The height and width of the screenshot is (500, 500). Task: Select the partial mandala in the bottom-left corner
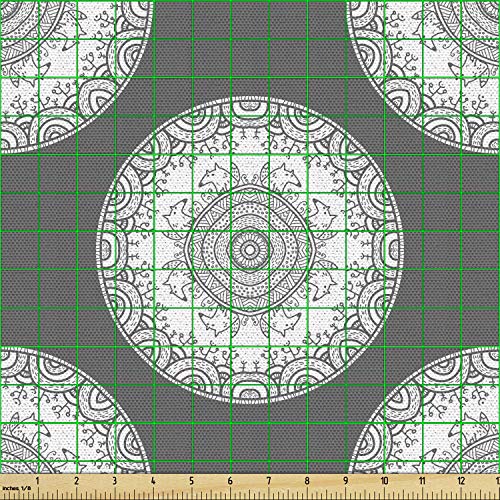[x=76, y=411]
